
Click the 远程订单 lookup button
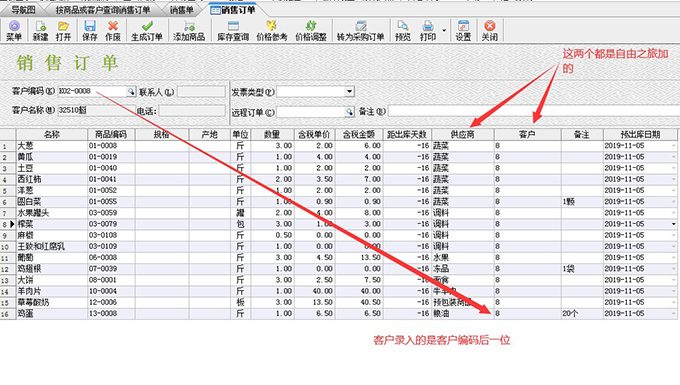coord(350,112)
